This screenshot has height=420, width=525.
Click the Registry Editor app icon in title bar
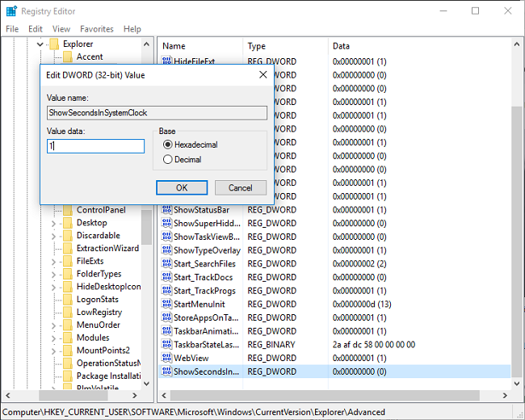tap(10, 10)
